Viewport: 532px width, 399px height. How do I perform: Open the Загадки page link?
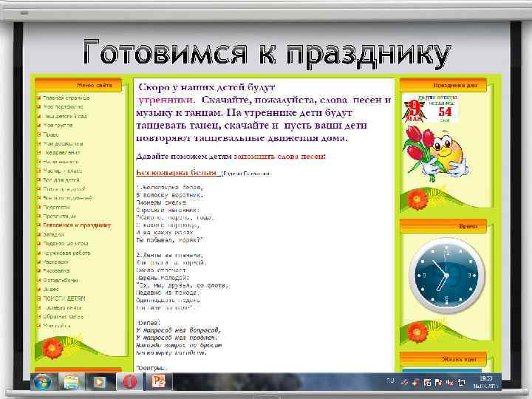click(54, 234)
